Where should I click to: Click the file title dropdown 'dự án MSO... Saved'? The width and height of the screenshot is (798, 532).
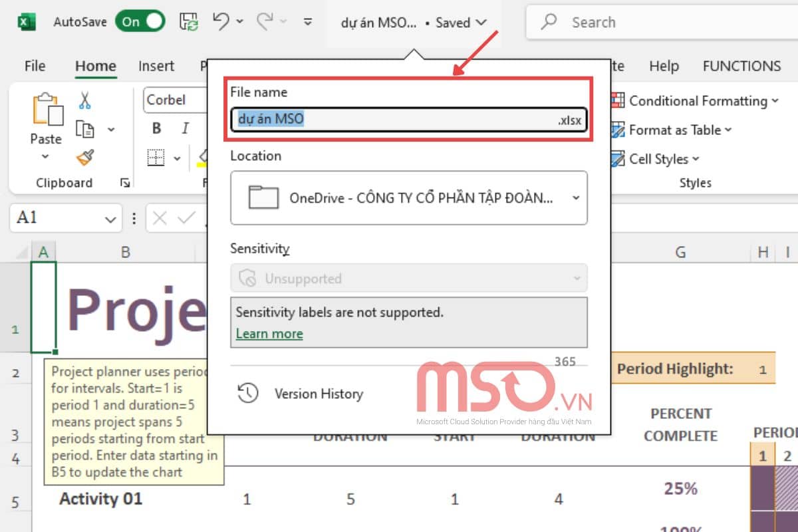point(414,23)
